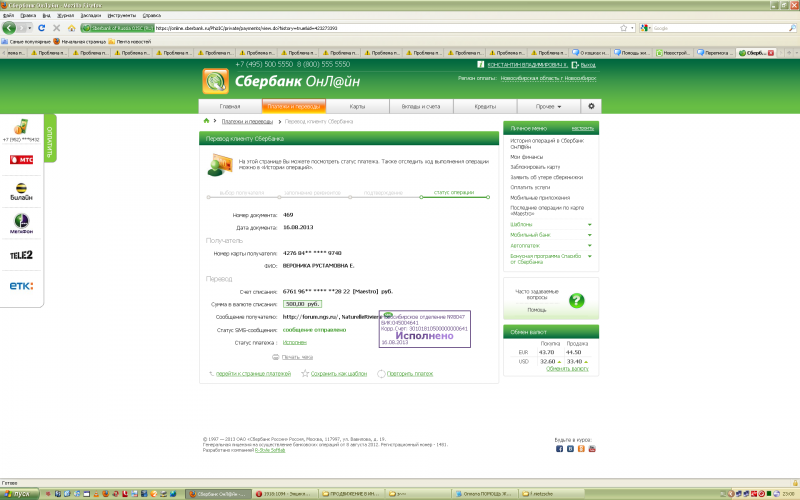
Task: Click inside the Google search field
Action: [719, 28]
